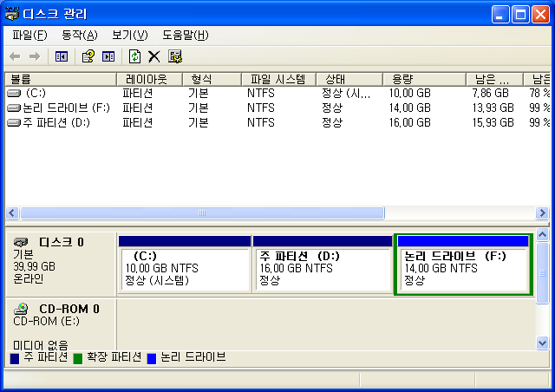Click the 정상 (시... status cell for C:

tap(346, 93)
